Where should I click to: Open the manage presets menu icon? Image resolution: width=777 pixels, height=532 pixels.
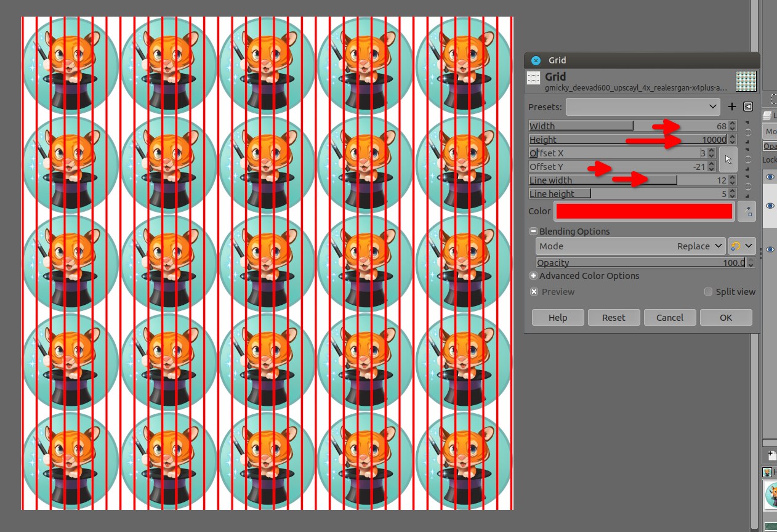coord(748,107)
